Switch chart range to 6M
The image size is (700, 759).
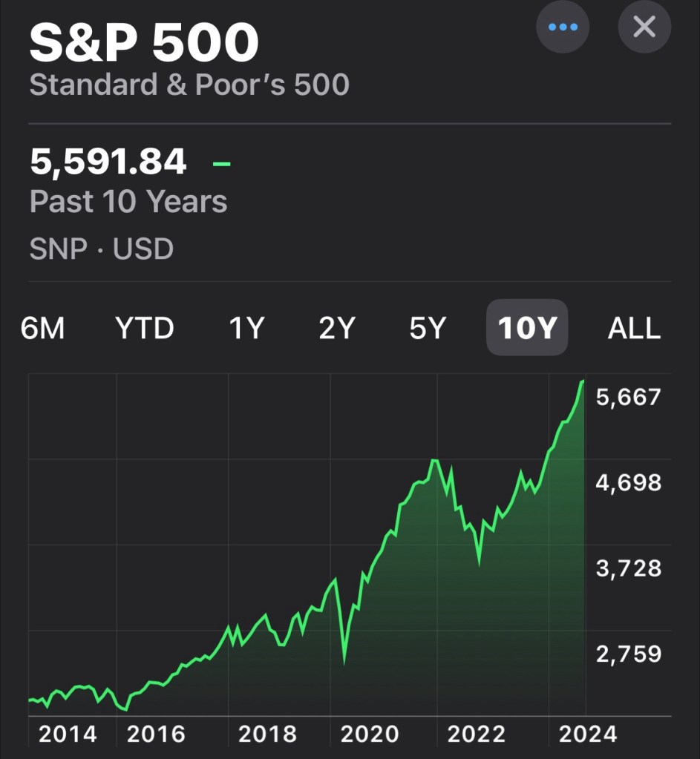tap(43, 328)
